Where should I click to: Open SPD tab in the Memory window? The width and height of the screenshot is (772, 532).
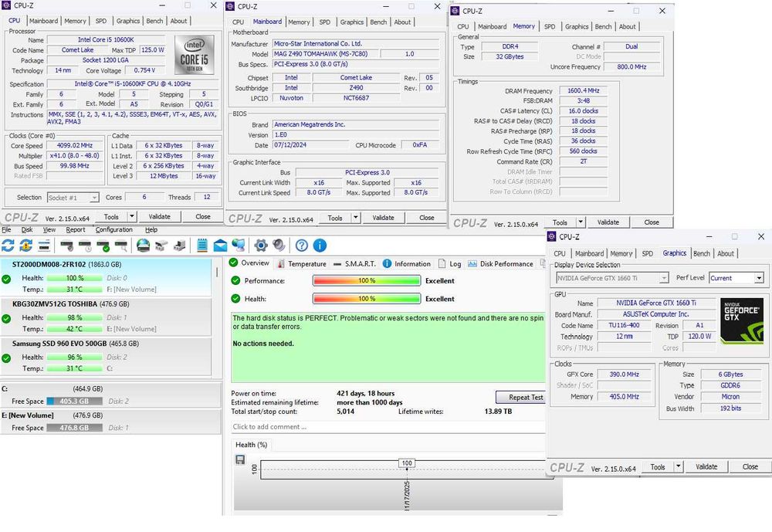(x=550, y=26)
